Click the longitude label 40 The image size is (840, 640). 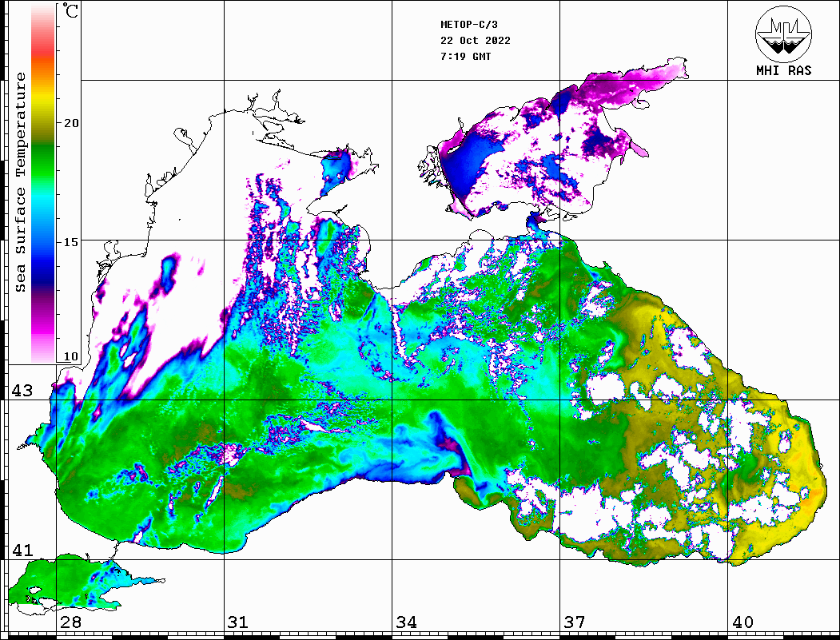[742, 622]
